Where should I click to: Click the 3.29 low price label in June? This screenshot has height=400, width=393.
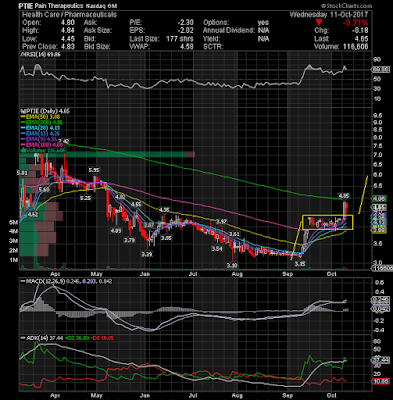click(x=147, y=254)
